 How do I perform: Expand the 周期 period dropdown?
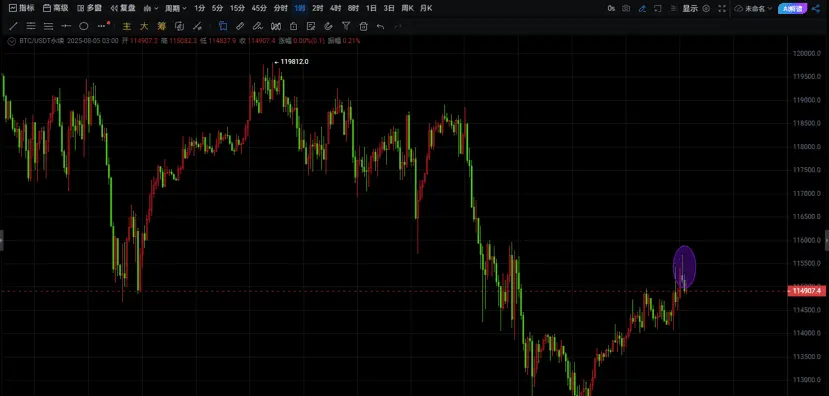[176, 8]
